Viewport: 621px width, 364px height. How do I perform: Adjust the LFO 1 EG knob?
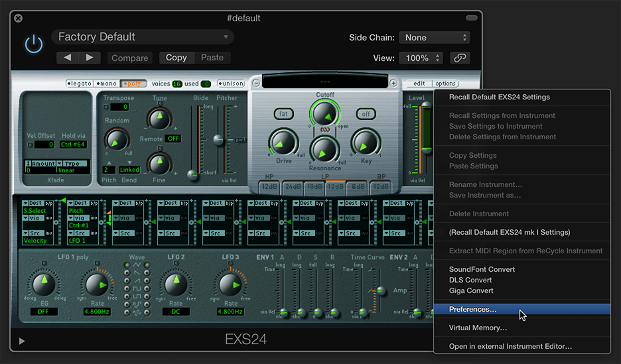tap(44, 284)
